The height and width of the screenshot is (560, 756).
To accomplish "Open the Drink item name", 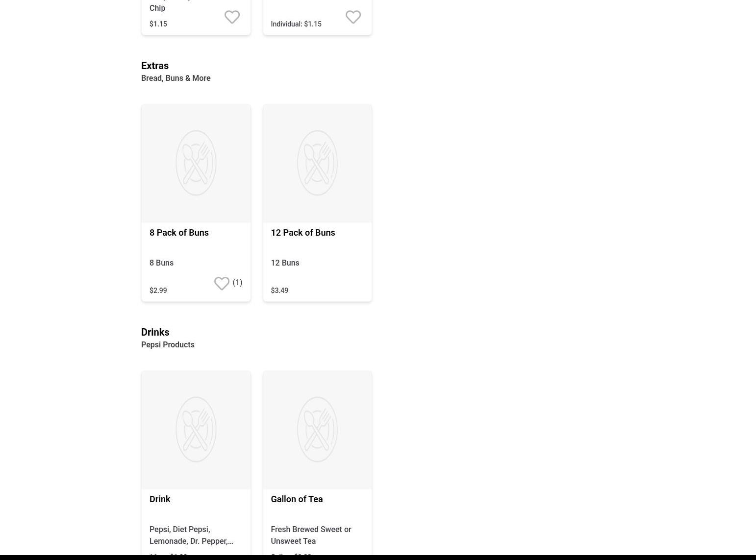I will [160, 499].
